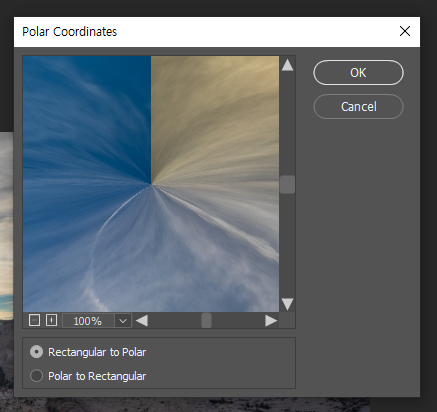Image resolution: width=437 pixels, height=412 pixels.
Task: Select Polar to Rectangular option
Action: tap(88, 376)
